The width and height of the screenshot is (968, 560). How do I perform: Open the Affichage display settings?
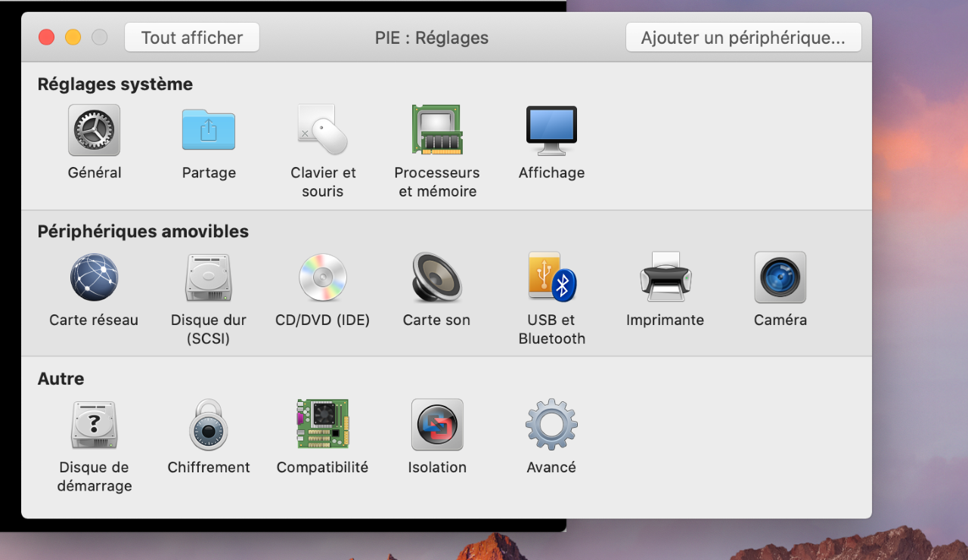(551, 130)
